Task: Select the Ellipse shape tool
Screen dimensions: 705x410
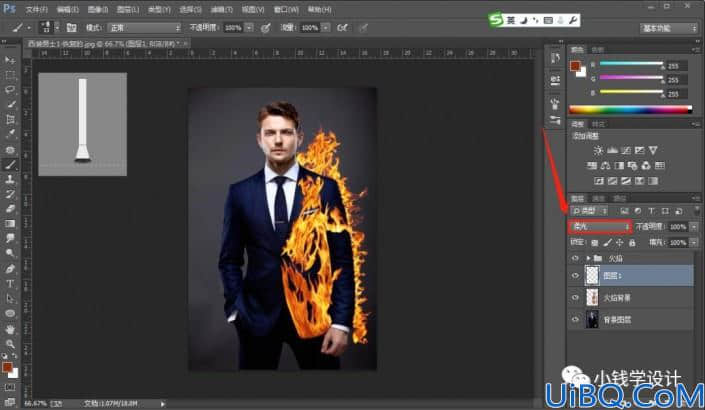Action: (10, 313)
